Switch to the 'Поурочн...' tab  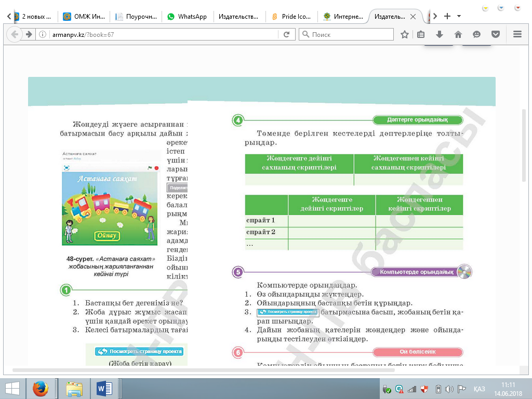point(136,16)
